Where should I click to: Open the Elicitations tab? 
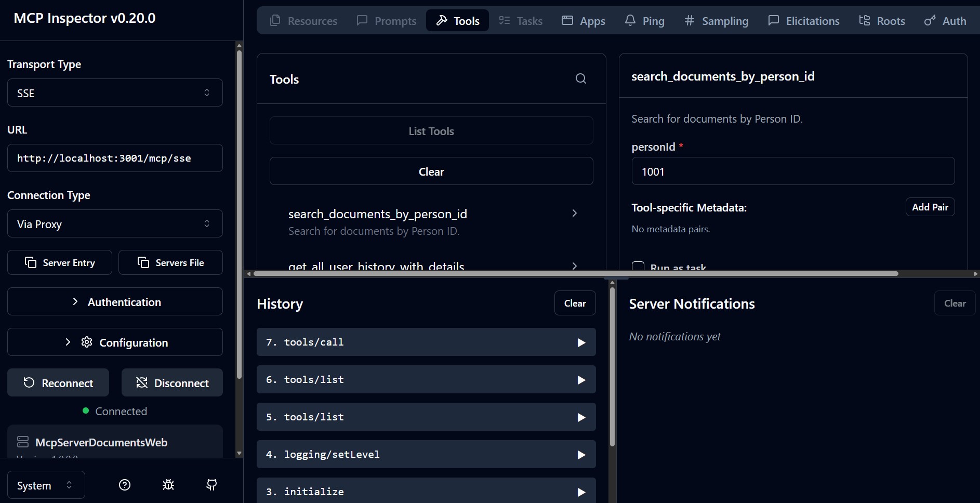pyautogui.click(x=803, y=21)
